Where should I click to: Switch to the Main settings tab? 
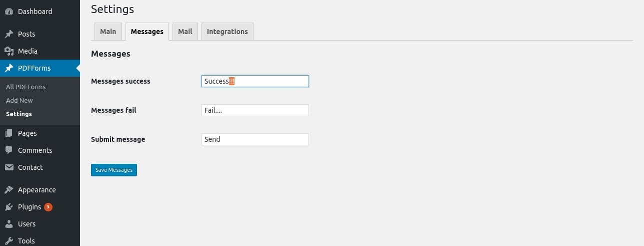tap(108, 32)
